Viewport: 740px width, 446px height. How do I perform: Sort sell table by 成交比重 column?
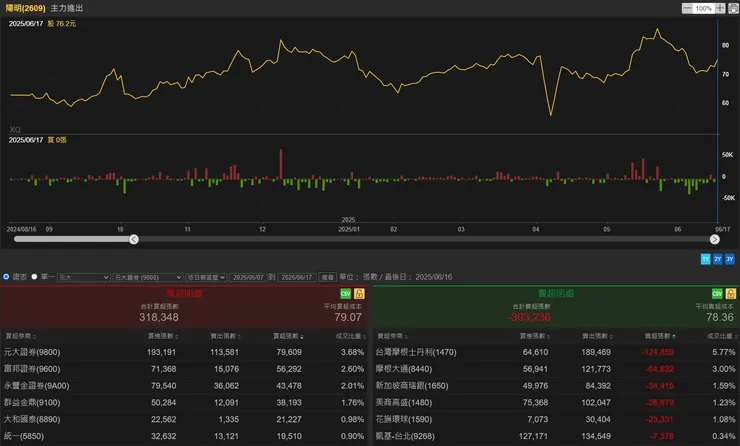pos(723,336)
